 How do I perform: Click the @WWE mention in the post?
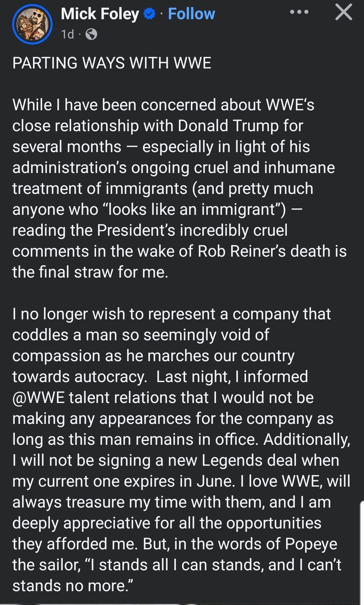[x=38, y=398]
